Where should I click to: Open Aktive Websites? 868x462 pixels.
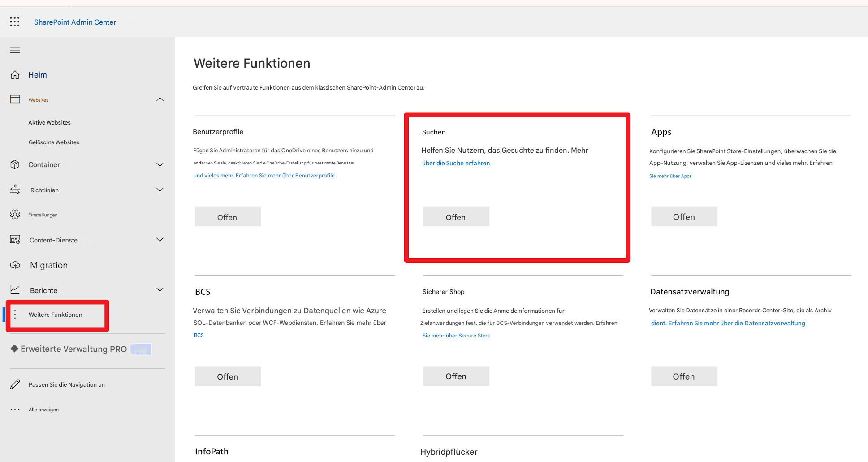click(49, 122)
